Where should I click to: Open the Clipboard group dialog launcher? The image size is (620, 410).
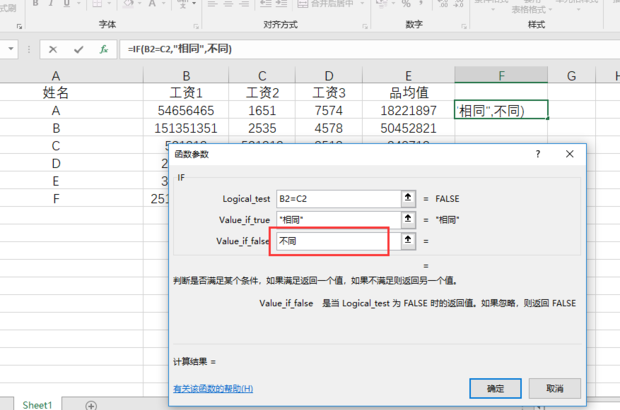(x=19, y=26)
